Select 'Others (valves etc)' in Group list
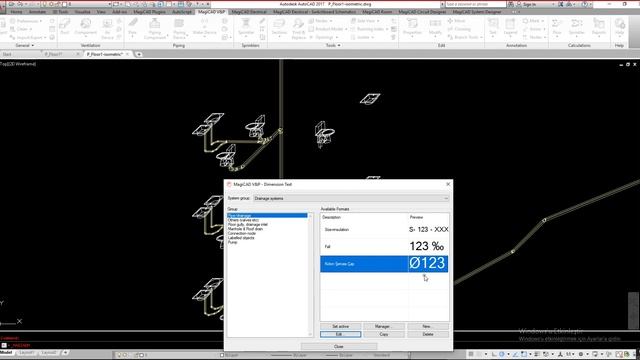Image resolution: width=640 pixels, height=360 pixels. click(243, 220)
